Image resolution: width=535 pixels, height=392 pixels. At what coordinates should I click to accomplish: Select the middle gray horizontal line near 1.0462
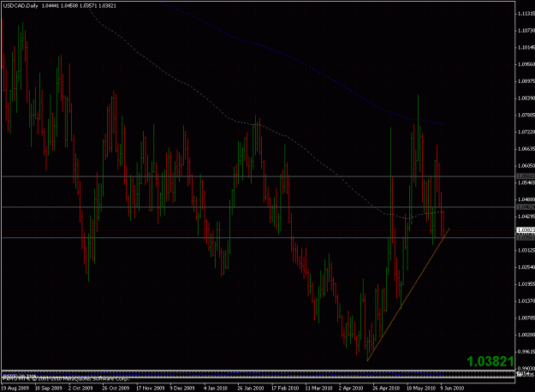pyautogui.click(x=258, y=207)
